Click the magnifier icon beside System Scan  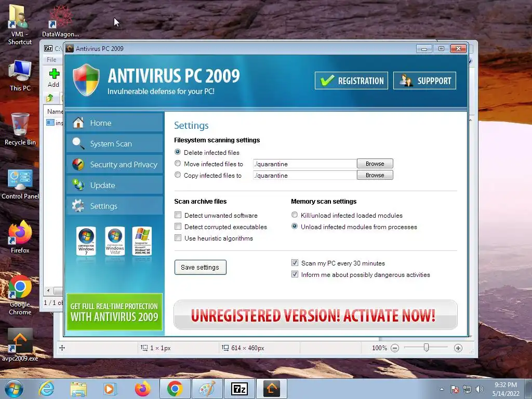coord(78,143)
